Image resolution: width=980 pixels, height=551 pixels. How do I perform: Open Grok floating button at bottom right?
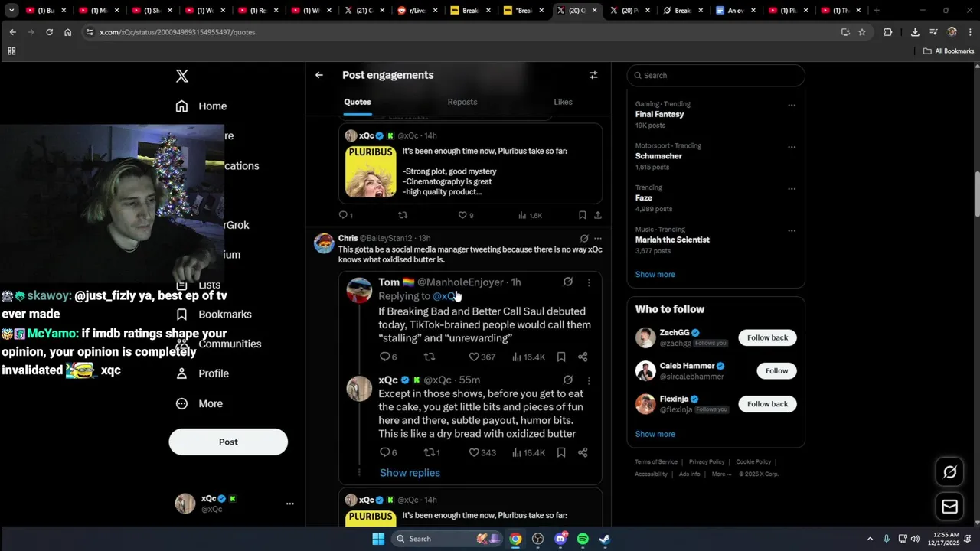950,472
